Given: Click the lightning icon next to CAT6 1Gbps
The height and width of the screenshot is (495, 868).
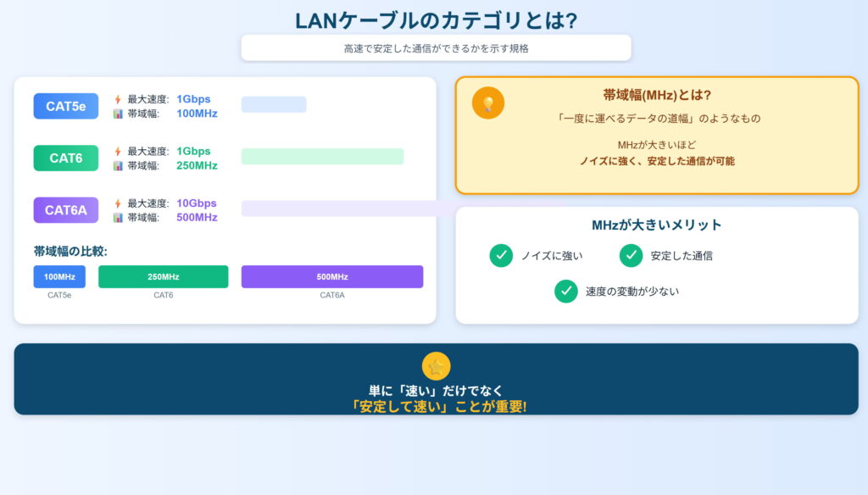Looking at the screenshot, I should coord(118,151).
